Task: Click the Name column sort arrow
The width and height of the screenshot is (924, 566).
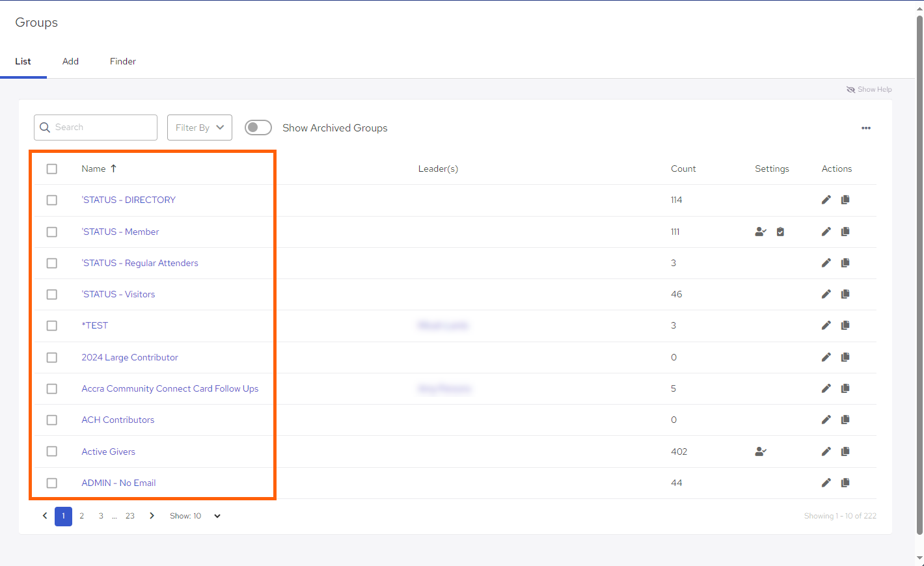Action: [114, 168]
